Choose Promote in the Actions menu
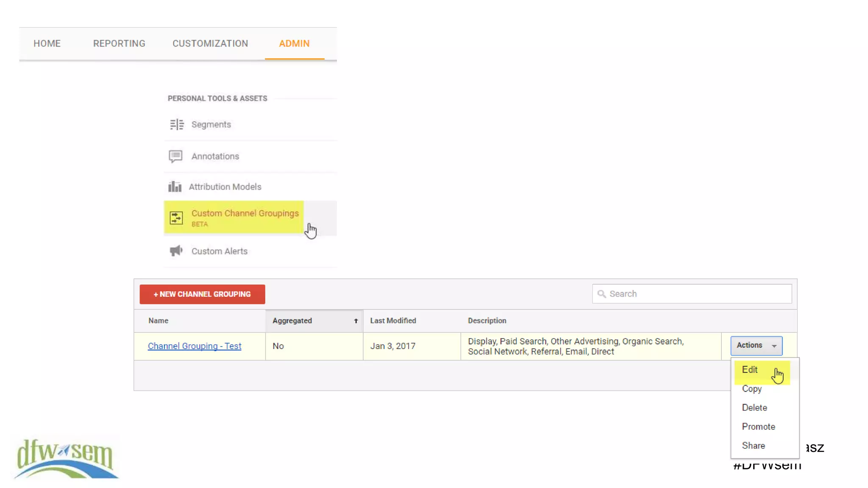The width and height of the screenshot is (868, 488). pos(758,427)
